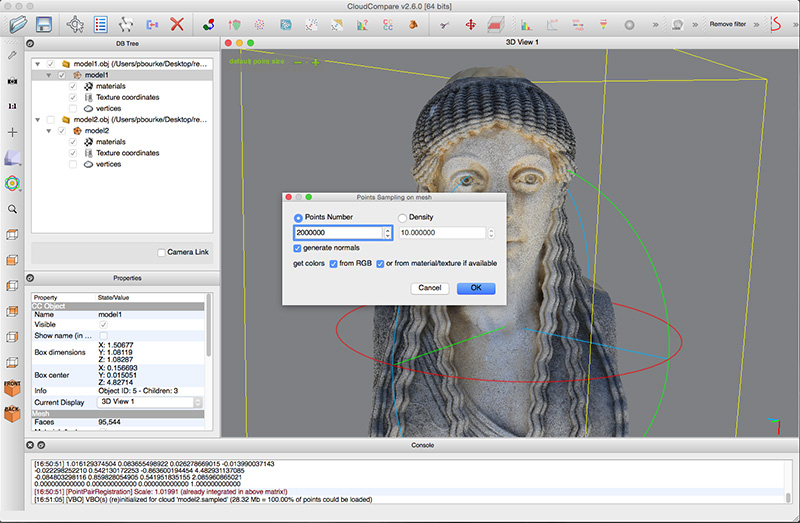Expand toolbar overflow chevron left of Remove filter
The height and width of the screenshot is (523, 800).
point(694,24)
